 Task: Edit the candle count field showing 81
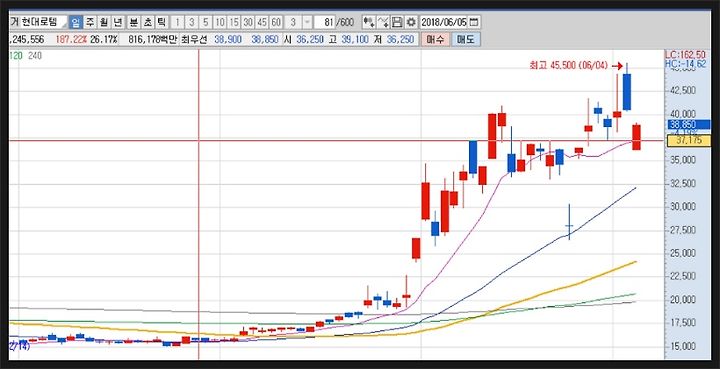326,22
